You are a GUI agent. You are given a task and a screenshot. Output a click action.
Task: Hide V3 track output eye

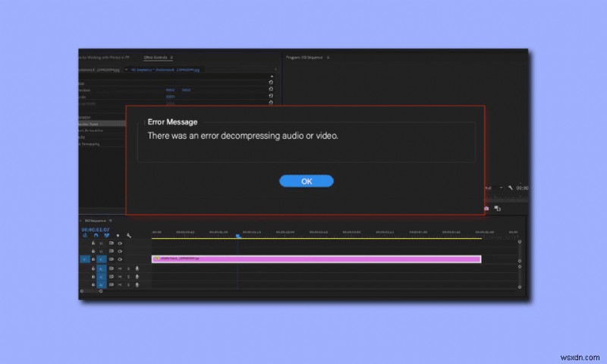120,243
